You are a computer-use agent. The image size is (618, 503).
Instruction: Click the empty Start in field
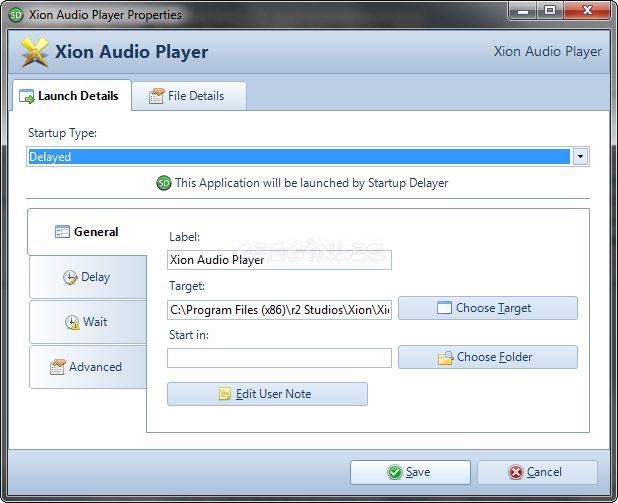point(279,358)
